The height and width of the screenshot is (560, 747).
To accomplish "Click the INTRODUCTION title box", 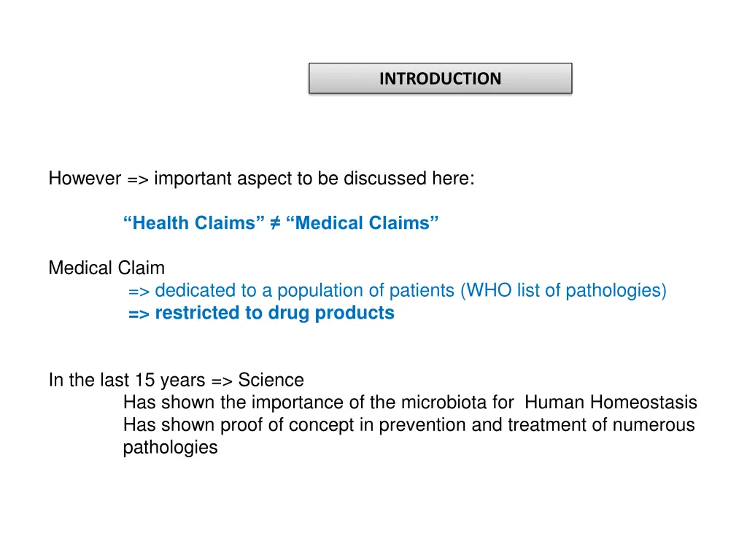I will 440,78.
